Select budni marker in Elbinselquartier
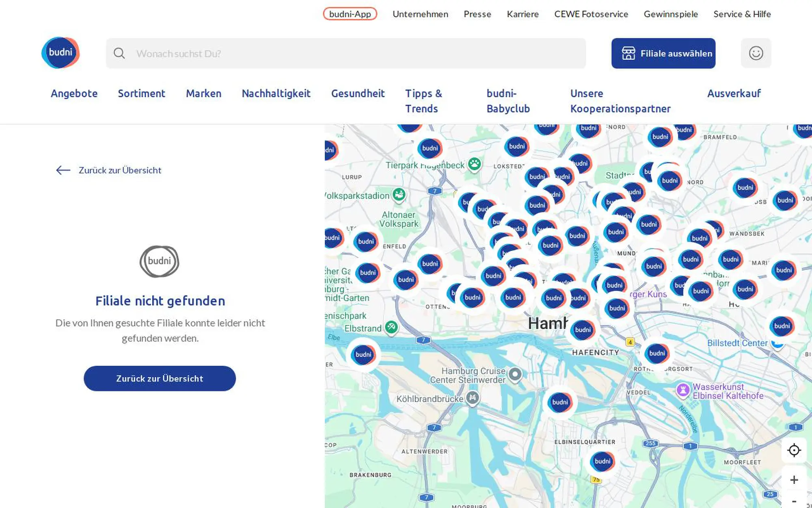This screenshot has width=812, height=508. point(602,461)
